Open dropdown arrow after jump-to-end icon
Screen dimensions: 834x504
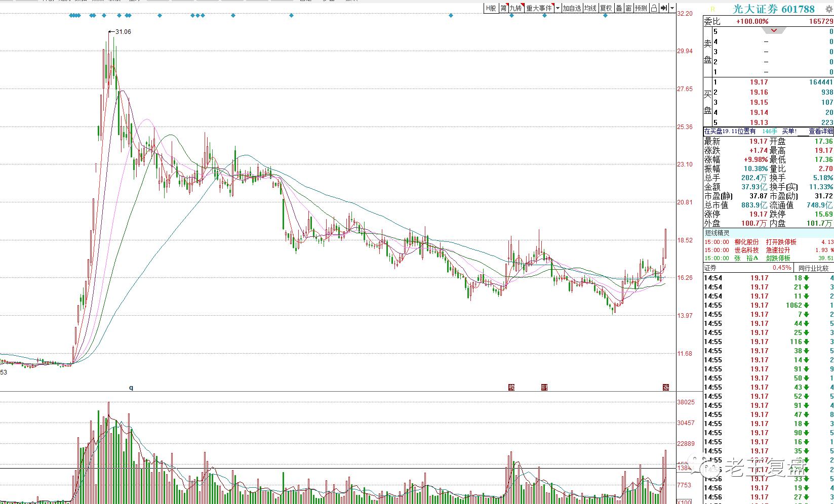click(x=672, y=8)
